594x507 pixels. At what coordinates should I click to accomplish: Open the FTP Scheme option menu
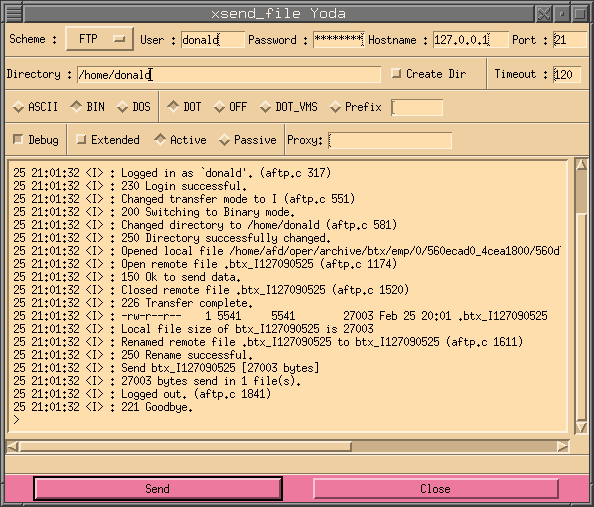click(100, 39)
